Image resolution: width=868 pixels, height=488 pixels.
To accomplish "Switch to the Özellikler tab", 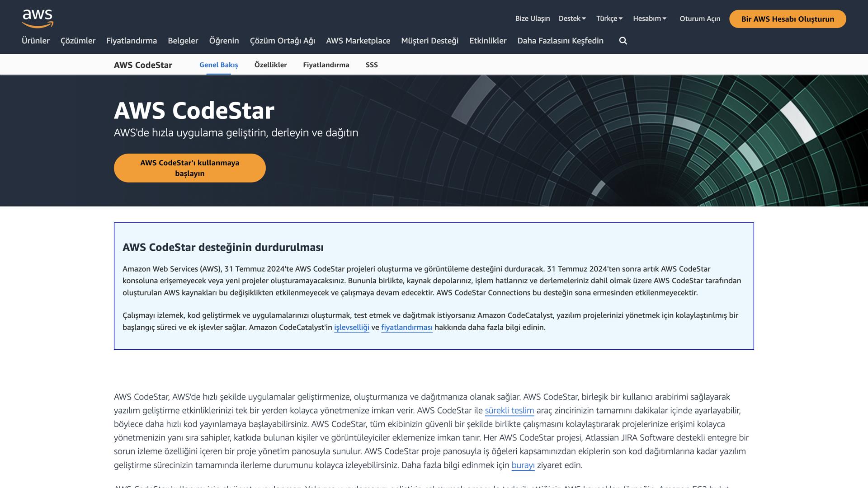I will 270,65.
